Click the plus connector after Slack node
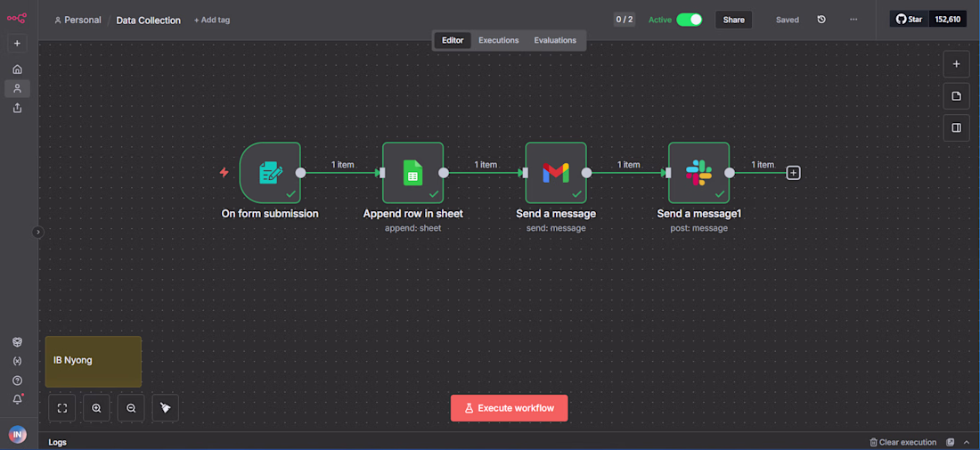The image size is (980, 450). pos(793,173)
